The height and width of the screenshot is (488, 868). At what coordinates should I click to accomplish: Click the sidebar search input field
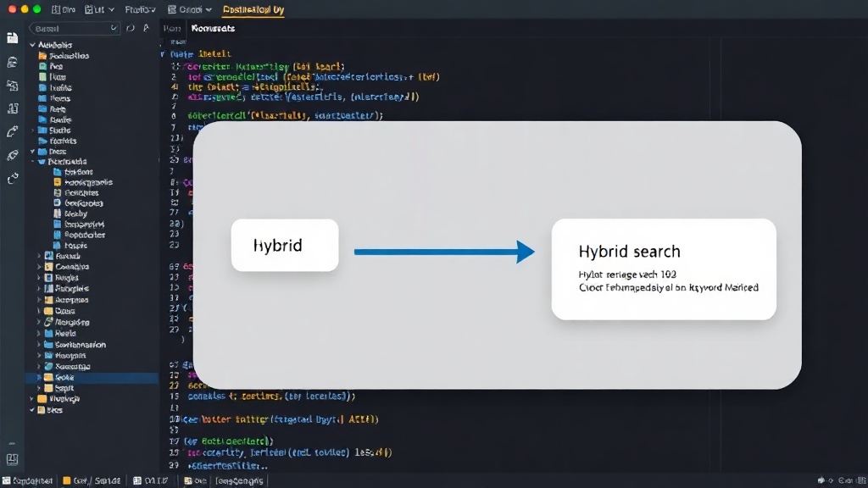pyautogui.click(x=75, y=28)
